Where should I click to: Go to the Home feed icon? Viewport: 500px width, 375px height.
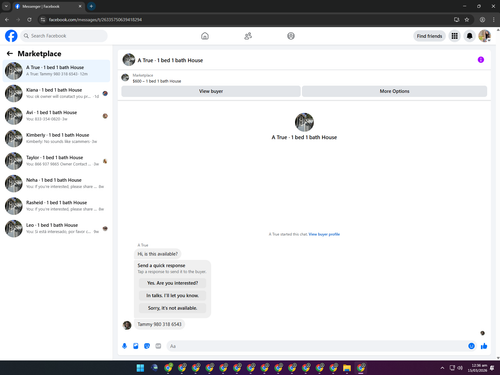[205, 36]
